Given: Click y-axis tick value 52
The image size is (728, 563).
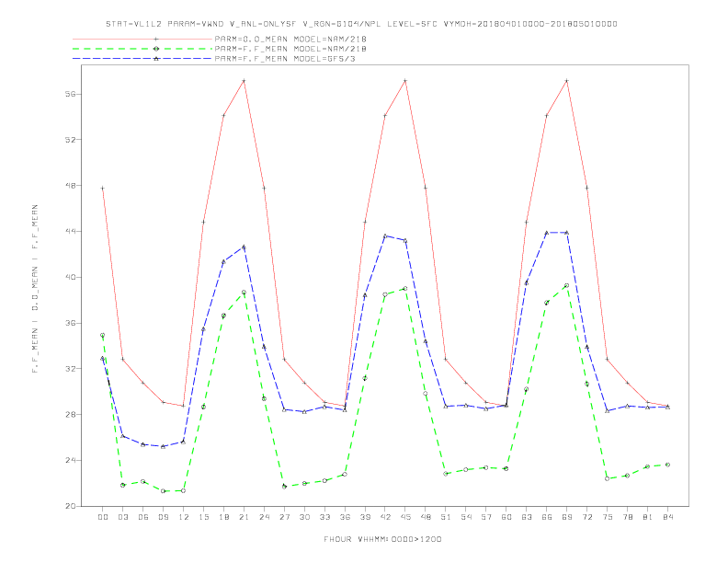Looking at the screenshot, I should pyautogui.click(x=70, y=139).
